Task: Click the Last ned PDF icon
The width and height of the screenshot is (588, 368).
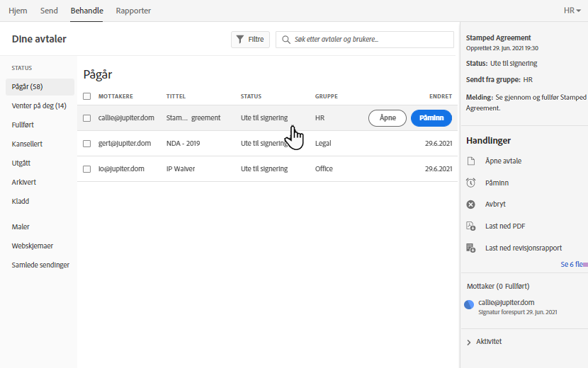Action: (471, 226)
